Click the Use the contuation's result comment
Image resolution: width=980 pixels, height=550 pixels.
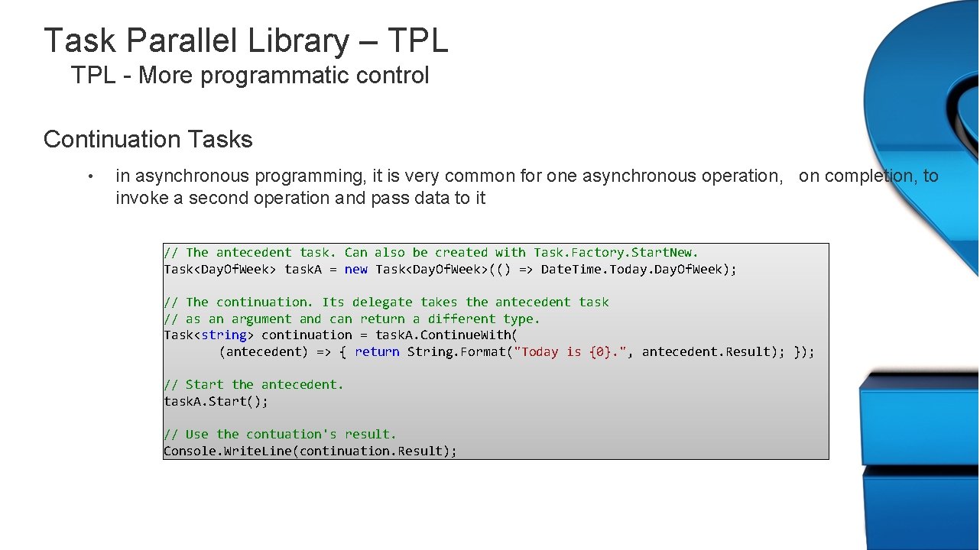click(280, 434)
